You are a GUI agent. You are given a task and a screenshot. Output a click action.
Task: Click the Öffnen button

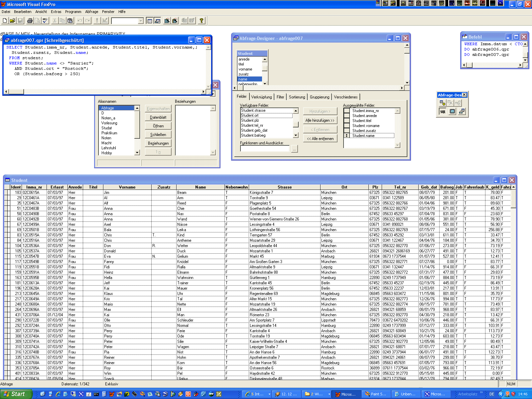pos(158,126)
